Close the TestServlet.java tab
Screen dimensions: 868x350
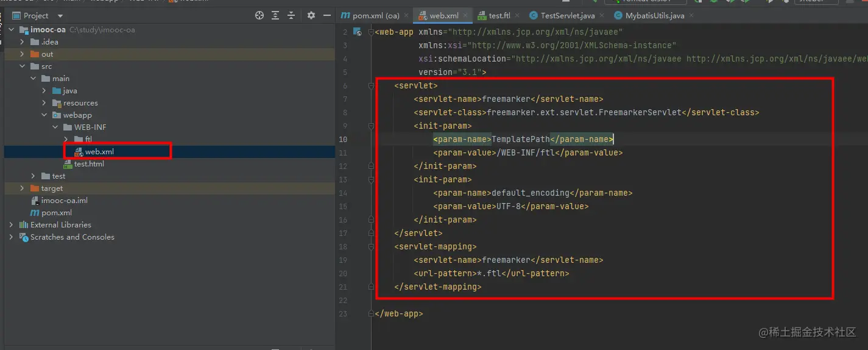tap(602, 16)
